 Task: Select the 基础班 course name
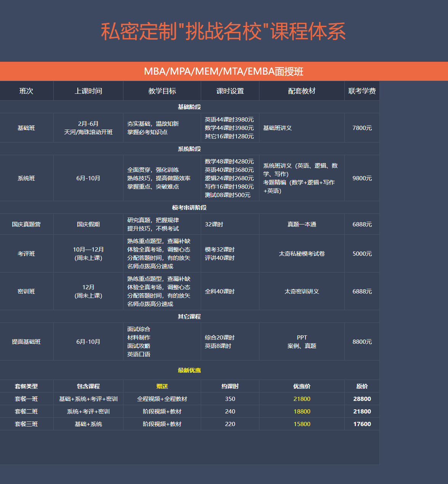coord(26,128)
